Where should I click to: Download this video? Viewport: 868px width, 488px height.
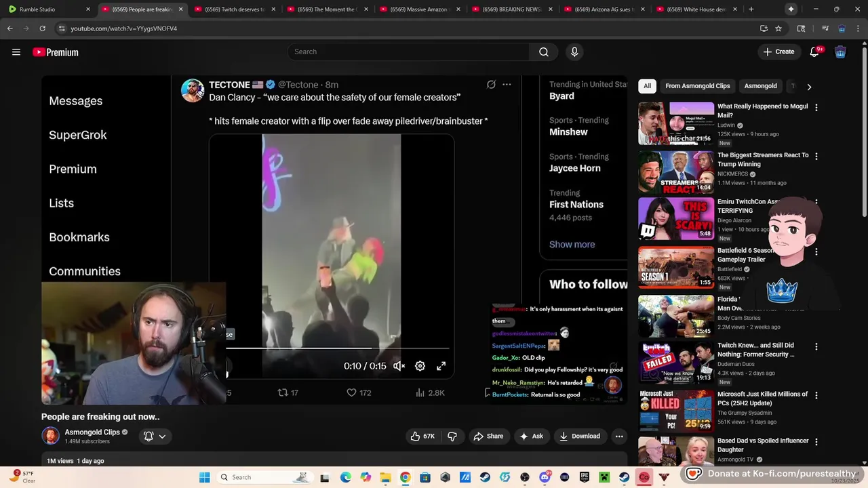point(580,436)
